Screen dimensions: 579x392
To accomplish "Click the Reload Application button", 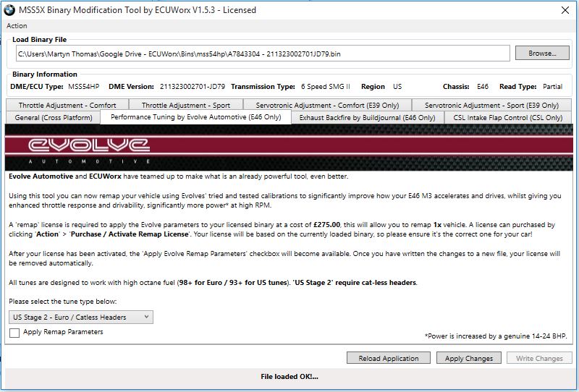I will click(x=389, y=358).
